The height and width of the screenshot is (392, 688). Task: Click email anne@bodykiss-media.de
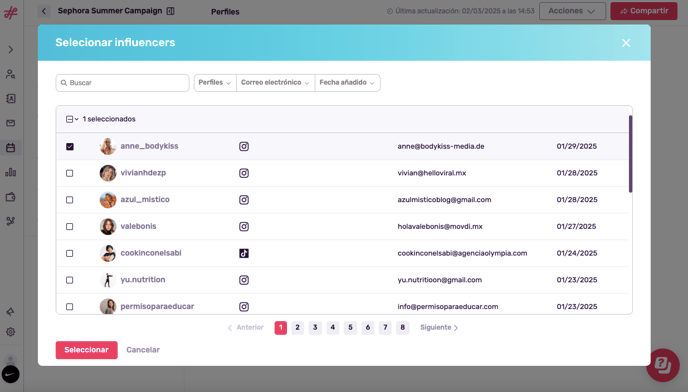pyautogui.click(x=441, y=147)
